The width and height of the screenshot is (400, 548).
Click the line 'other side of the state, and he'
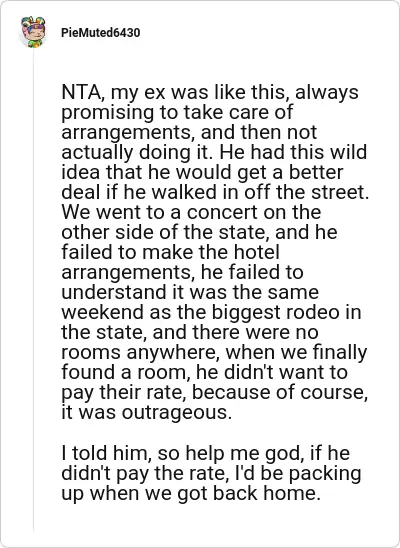coord(199,232)
